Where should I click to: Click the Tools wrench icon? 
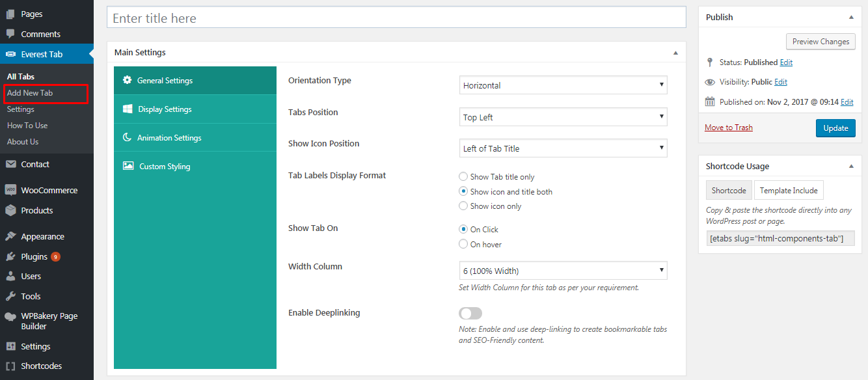coord(10,296)
